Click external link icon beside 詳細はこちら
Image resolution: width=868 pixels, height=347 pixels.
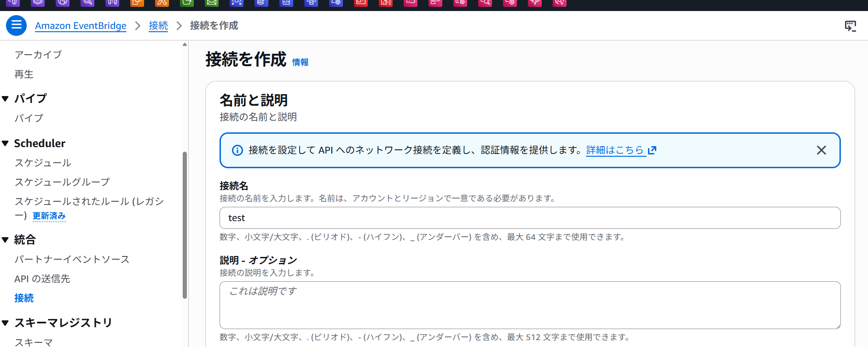pyautogui.click(x=652, y=150)
